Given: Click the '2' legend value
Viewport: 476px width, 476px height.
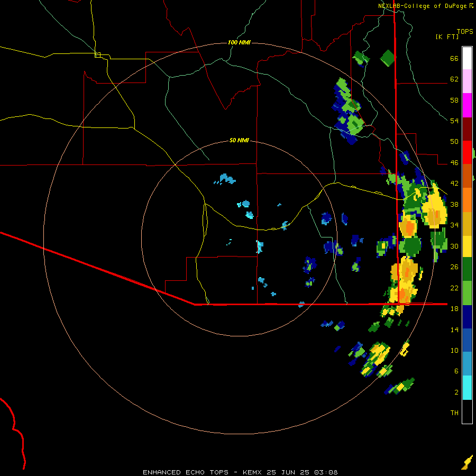Looking at the screenshot, I should (456, 392).
